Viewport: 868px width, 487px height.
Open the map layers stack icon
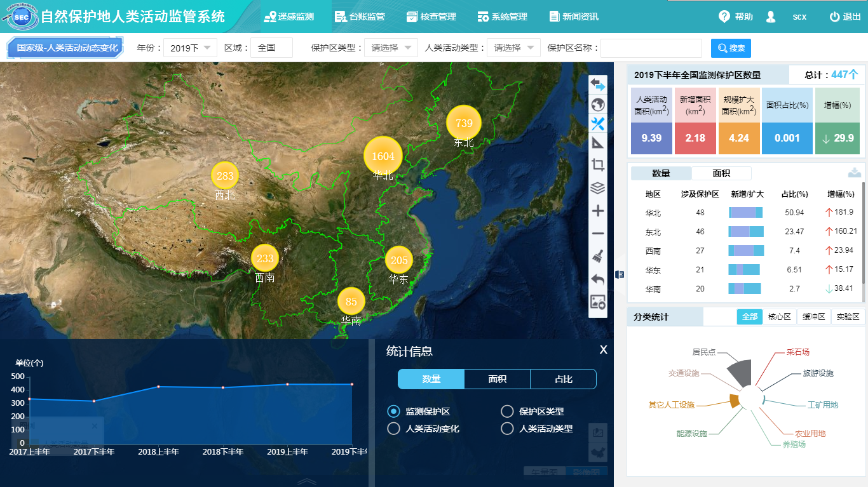(597, 188)
